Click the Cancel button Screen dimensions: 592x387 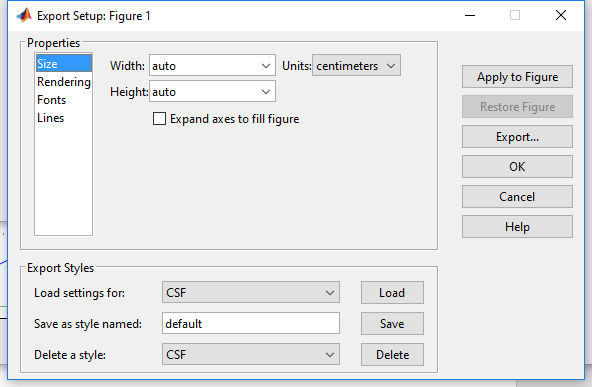click(517, 197)
